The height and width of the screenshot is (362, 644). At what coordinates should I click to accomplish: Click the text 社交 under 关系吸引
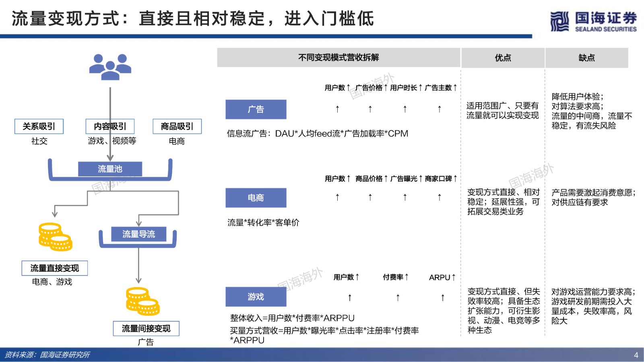(39, 141)
